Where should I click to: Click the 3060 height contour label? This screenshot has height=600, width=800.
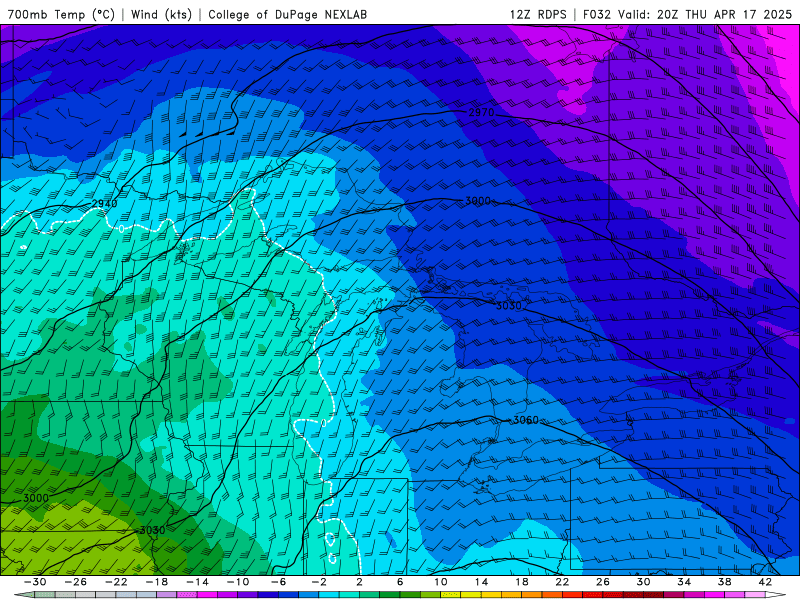pyautogui.click(x=526, y=420)
